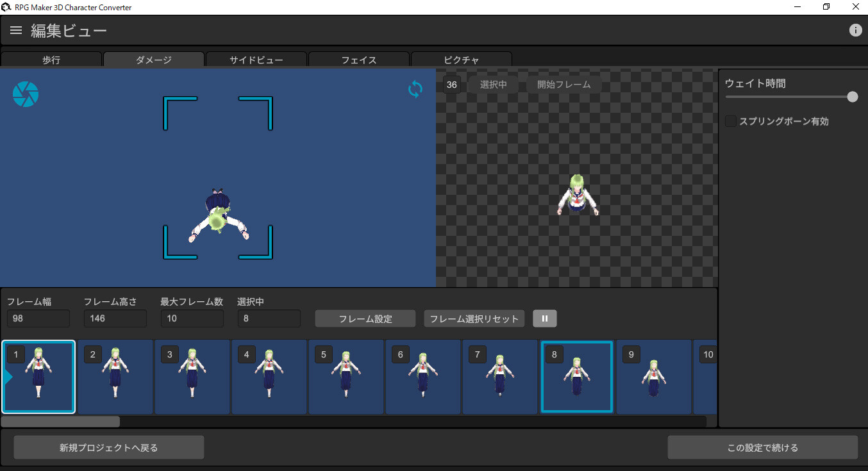The image size is (868, 471).
Task: Click the フレーム幅 input field
Action: pos(38,318)
